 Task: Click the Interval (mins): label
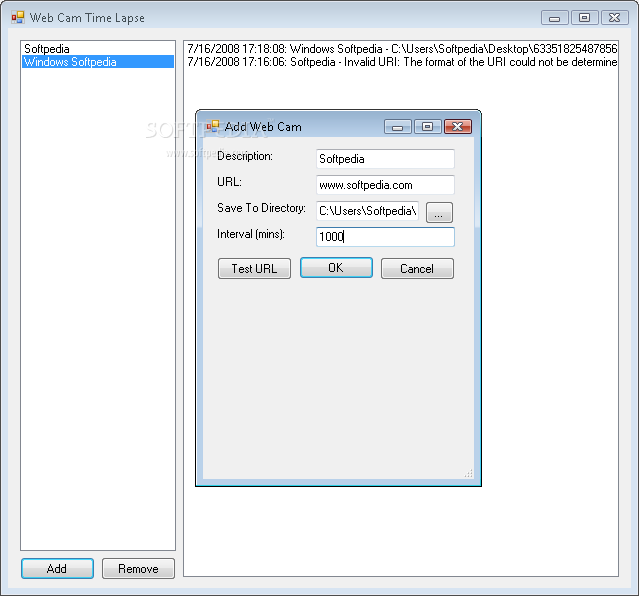(x=251, y=234)
